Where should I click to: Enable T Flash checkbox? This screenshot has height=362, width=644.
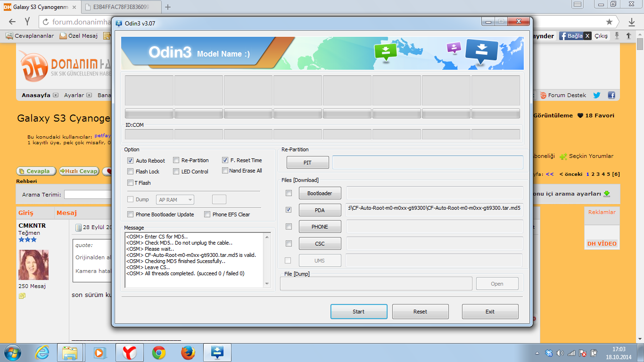pos(131,183)
